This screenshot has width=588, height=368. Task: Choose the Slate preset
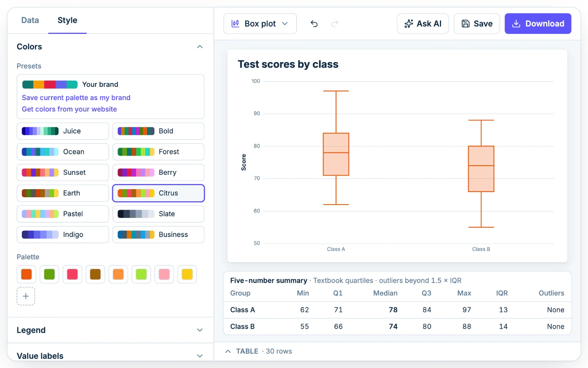[158, 214]
